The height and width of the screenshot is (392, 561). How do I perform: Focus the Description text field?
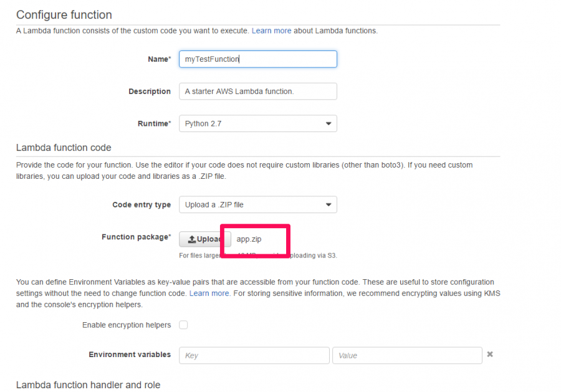[257, 91]
